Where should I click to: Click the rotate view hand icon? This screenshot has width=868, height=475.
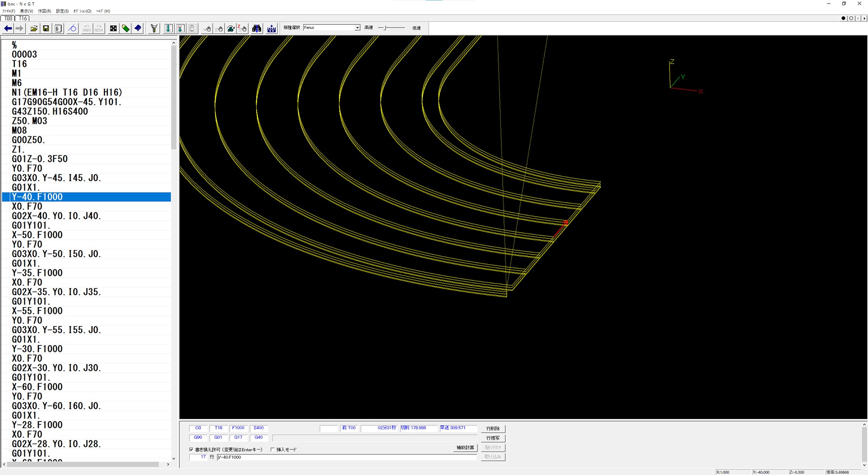point(231,28)
